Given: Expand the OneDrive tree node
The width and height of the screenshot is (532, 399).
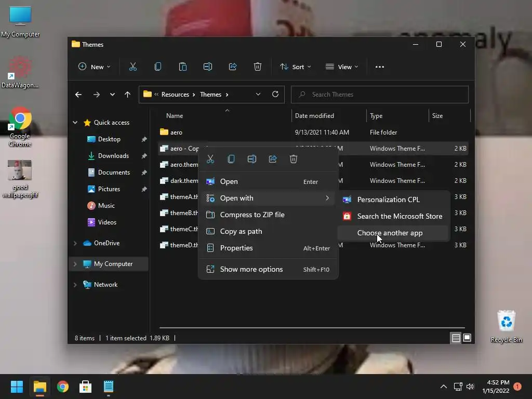Looking at the screenshot, I should point(75,243).
